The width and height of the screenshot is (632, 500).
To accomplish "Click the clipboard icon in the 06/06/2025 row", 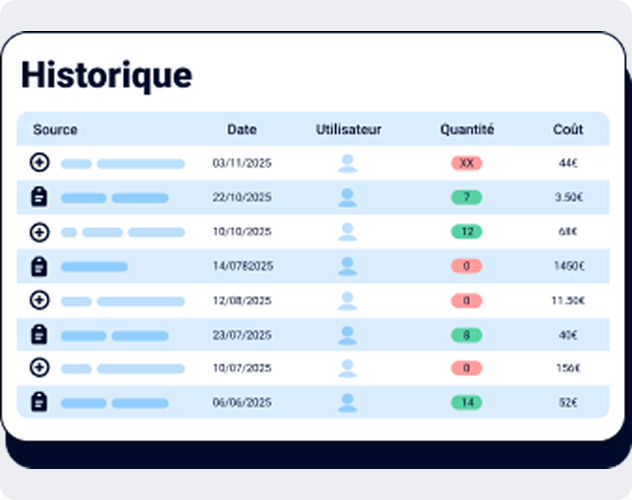I will pos(39,402).
